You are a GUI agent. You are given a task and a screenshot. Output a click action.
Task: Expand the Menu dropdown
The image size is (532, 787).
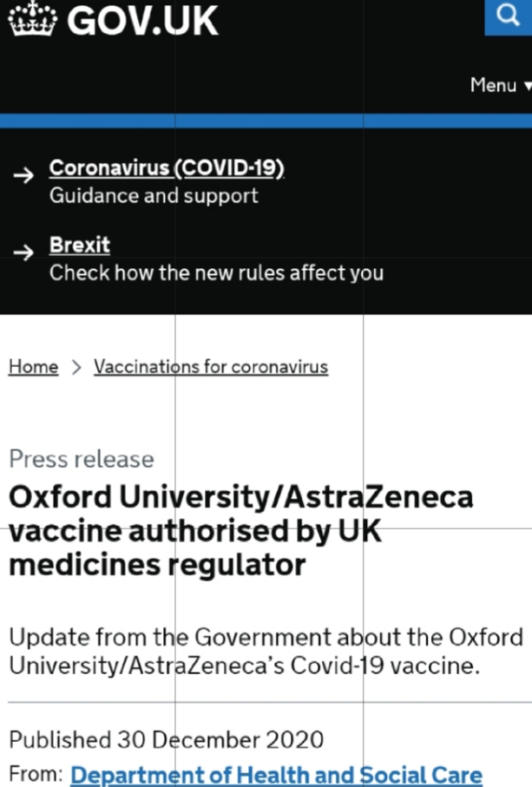(500, 85)
